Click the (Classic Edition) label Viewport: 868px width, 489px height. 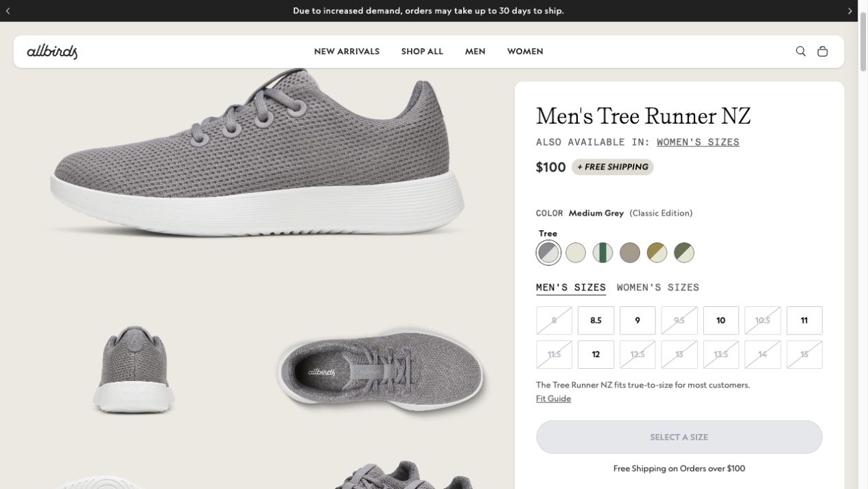(661, 213)
